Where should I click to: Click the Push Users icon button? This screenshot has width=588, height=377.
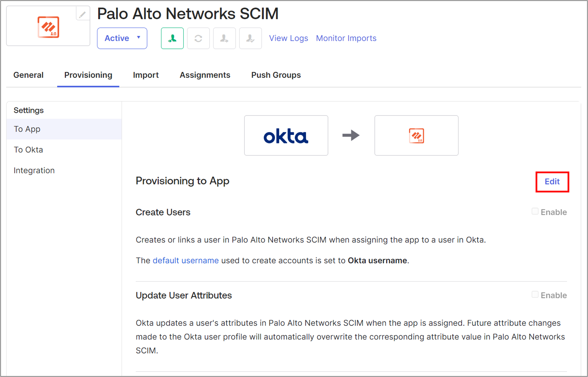click(x=224, y=38)
